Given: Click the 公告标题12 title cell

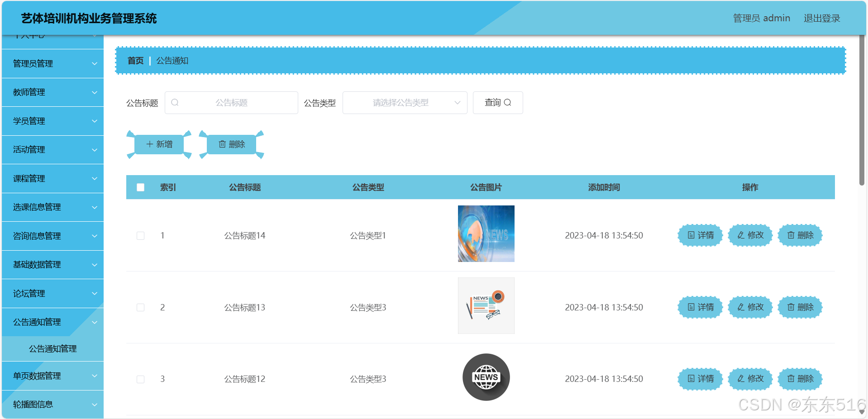Looking at the screenshot, I should [x=245, y=379].
